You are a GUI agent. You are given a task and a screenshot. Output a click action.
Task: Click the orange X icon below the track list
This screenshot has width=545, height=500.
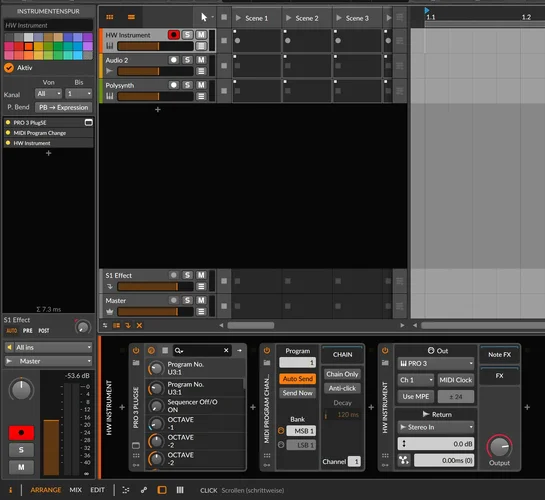(x=139, y=325)
